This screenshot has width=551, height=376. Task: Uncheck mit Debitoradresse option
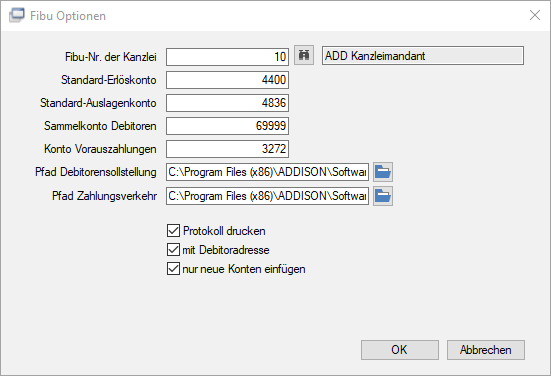pos(173,250)
